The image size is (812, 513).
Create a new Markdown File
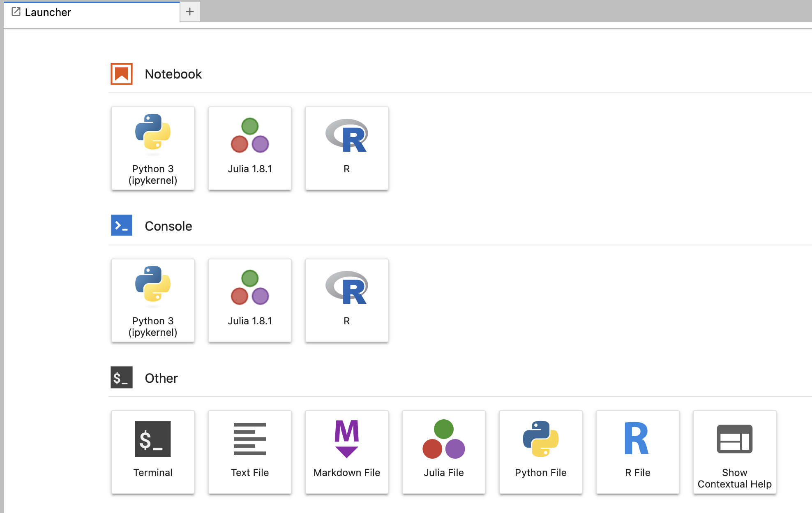(x=346, y=452)
